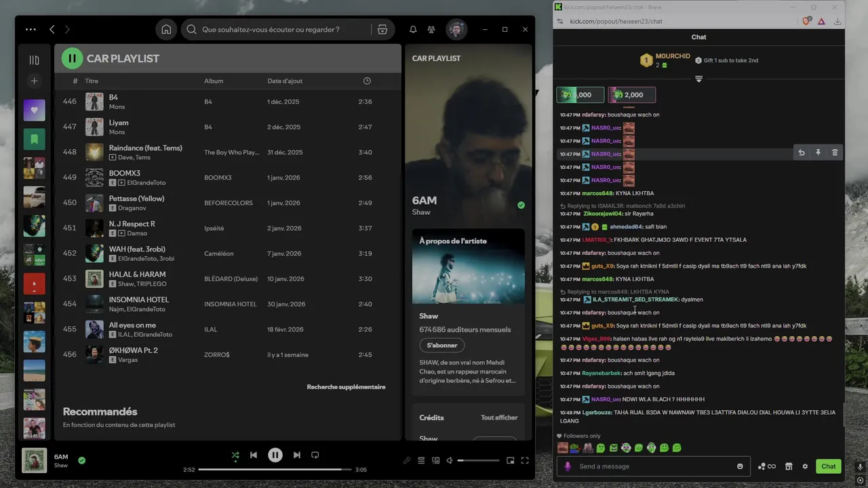Screen dimensions: 868x488
Task: Toggle repeat mode in the player
Action: click(x=315, y=455)
